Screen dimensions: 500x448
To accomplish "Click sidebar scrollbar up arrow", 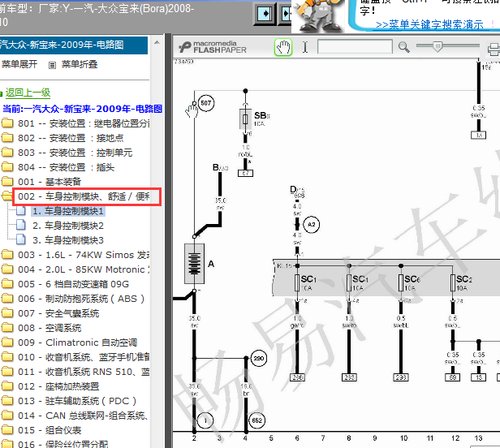I will pyautogui.click(x=157, y=42).
